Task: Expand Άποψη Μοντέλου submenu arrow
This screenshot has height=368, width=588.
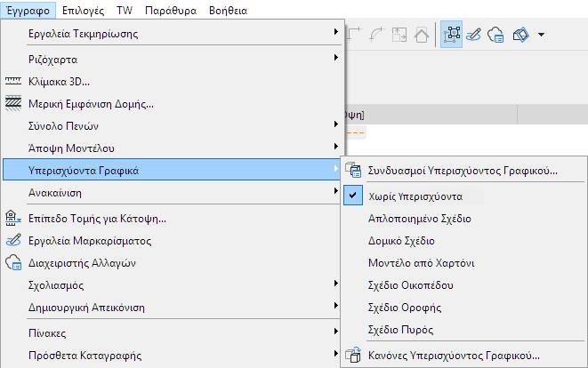Action: [336, 146]
